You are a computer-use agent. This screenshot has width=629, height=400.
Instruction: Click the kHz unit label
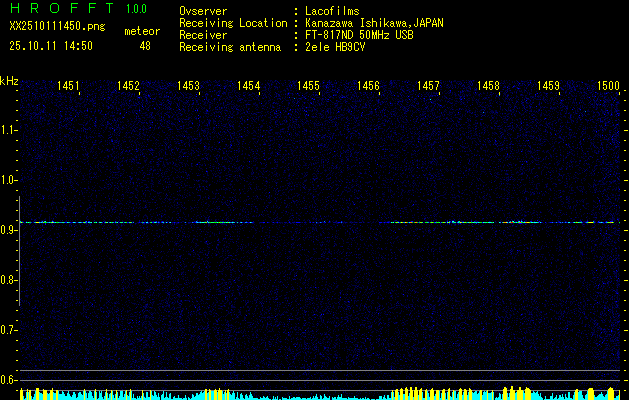coord(9,81)
